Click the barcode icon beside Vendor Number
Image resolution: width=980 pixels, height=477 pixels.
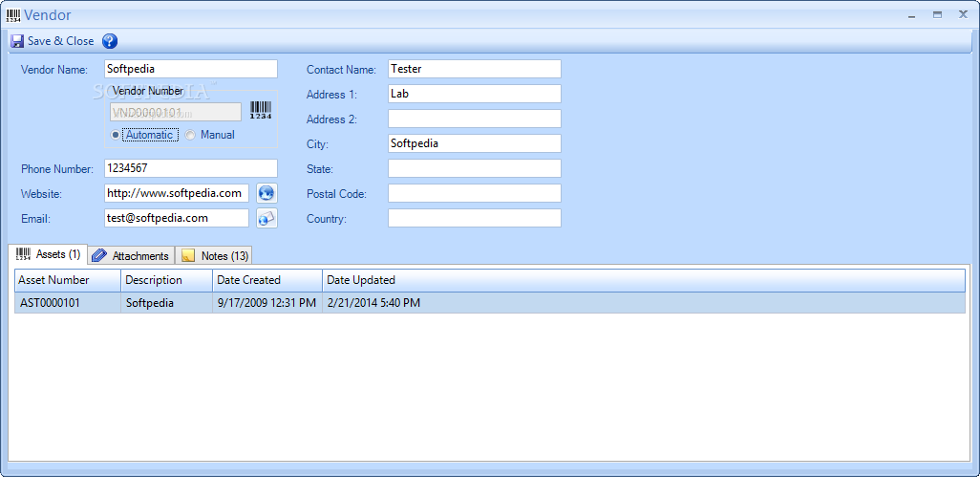coord(261,111)
